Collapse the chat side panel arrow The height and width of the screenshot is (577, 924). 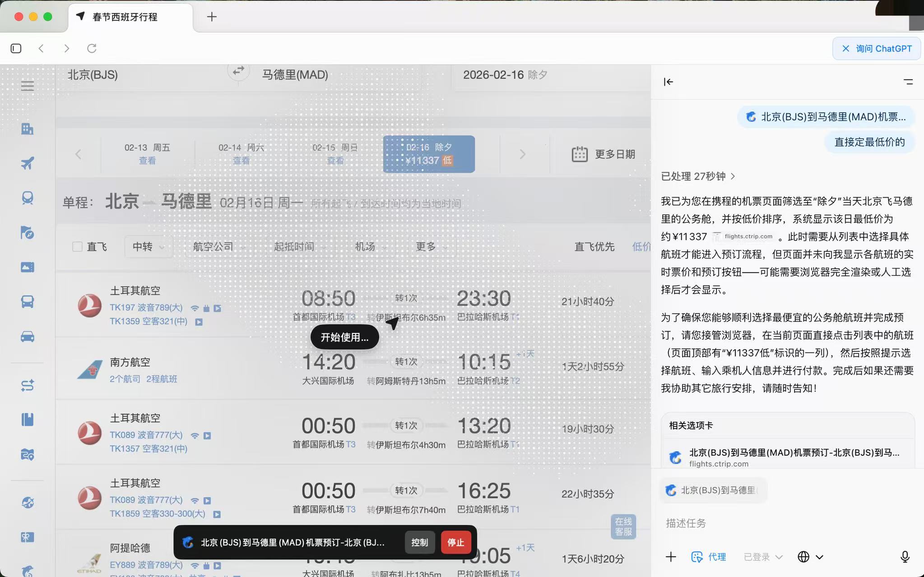click(669, 82)
